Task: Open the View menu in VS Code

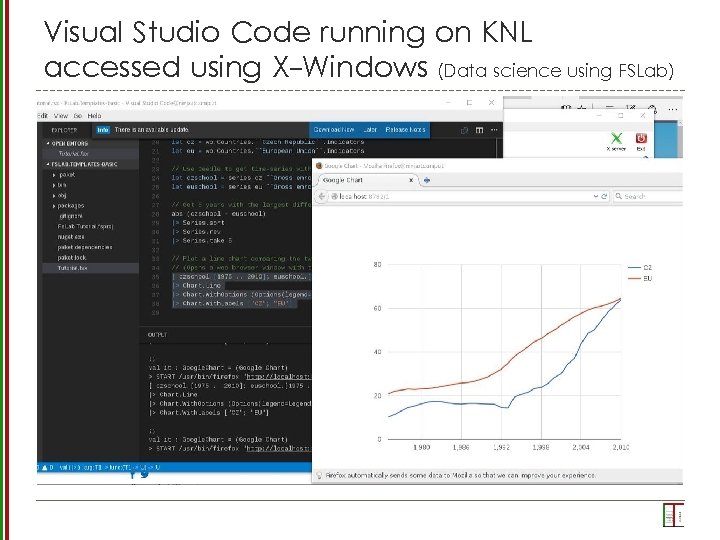Action: (61, 116)
